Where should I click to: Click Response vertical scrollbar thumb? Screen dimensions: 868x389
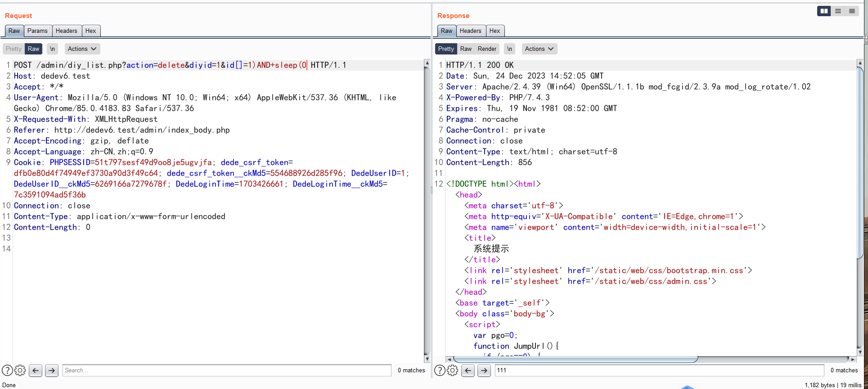click(860, 162)
